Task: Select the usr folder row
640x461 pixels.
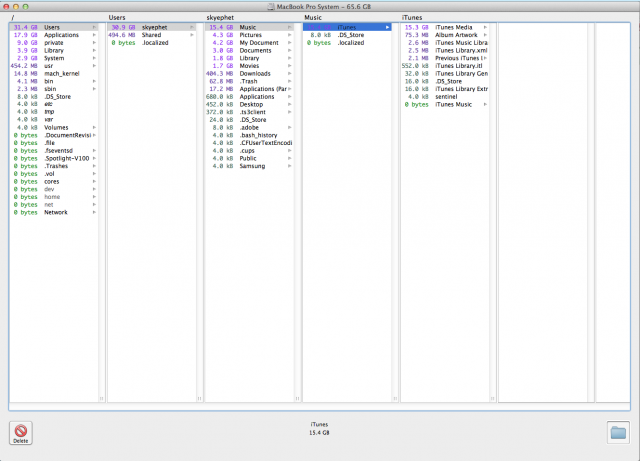Action: point(54,66)
